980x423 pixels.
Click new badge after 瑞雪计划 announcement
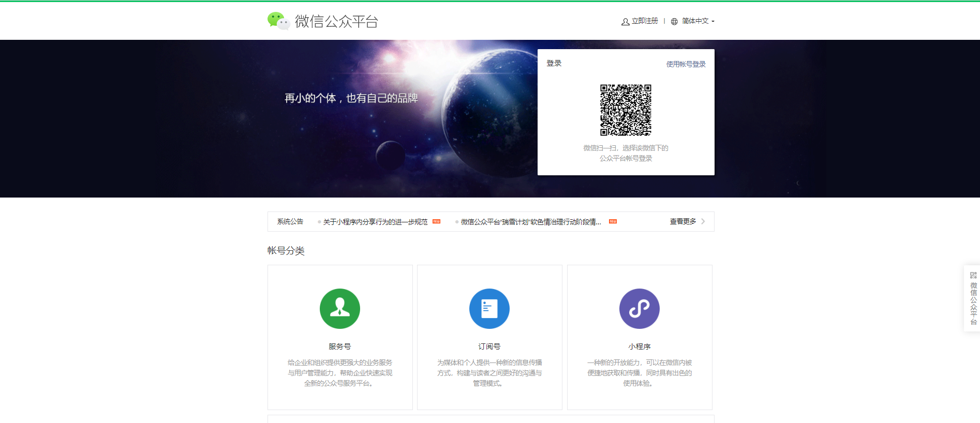pyautogui.click(x=613, y=221)
